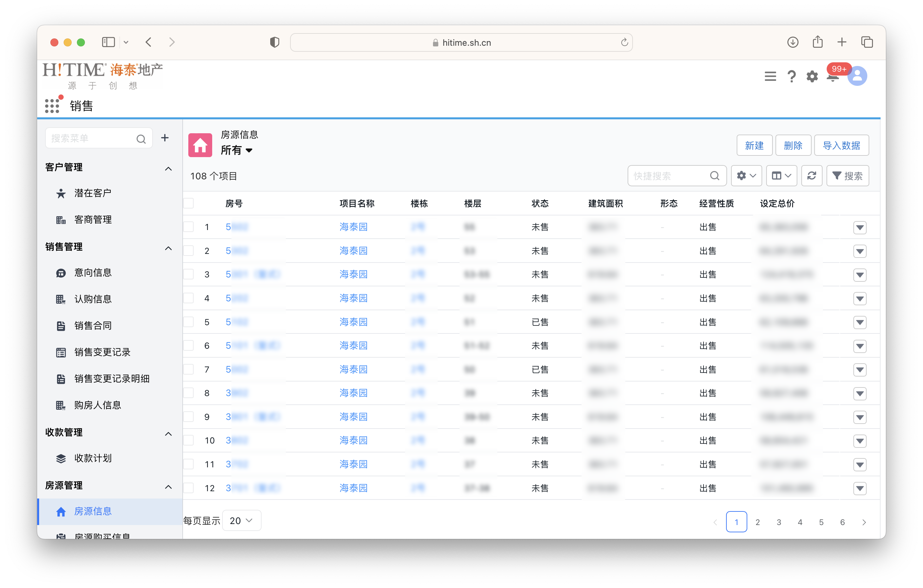Open the settings gear in the header
Viewport: 923px width, 588px height.
click(812, 76)
